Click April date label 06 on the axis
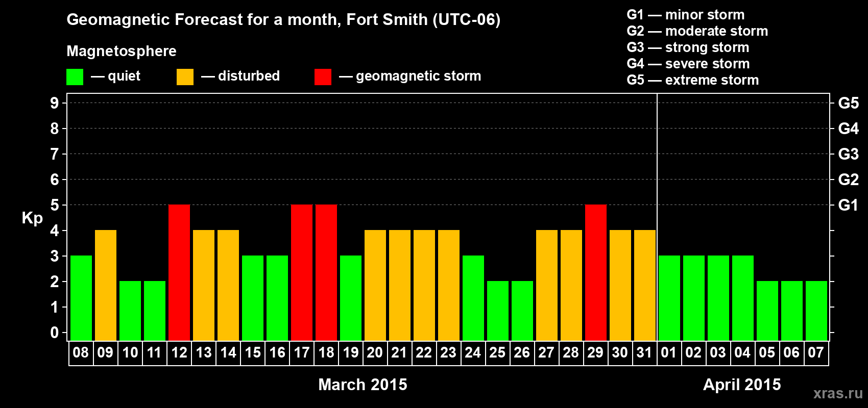The width and height of the screenshot is (868, 408). (791, 352)
